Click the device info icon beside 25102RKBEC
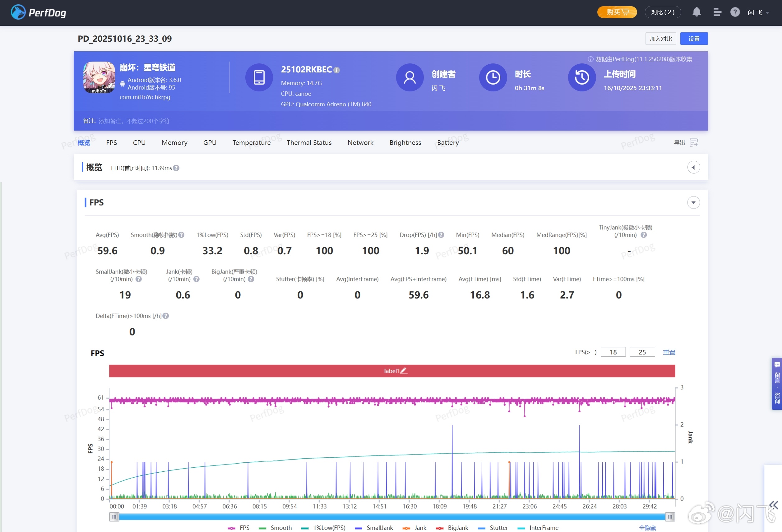 tap(337, 70)
